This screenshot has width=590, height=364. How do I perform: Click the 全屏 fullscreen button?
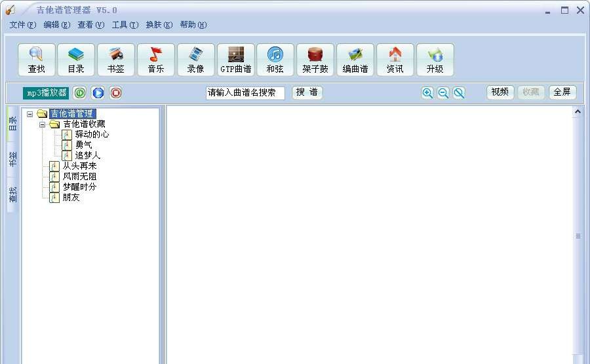[562, 92]
